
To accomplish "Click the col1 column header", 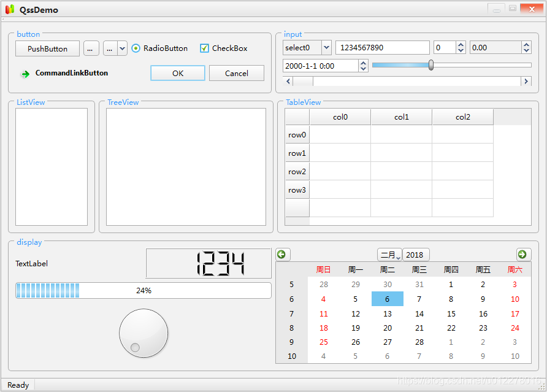I will click(401, 117).
